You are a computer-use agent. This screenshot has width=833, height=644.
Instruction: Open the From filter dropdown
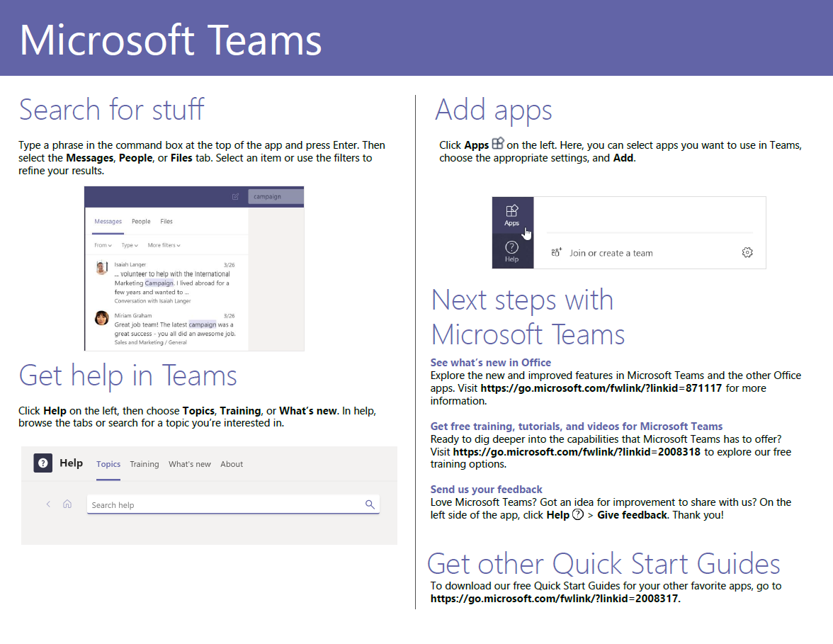click(103, 245)
